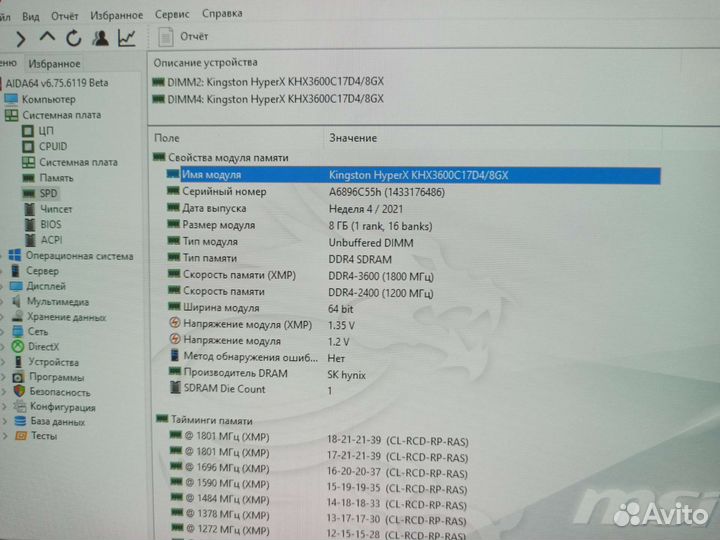
Task: Select the Размер модуля row
Action: point(413,225)
